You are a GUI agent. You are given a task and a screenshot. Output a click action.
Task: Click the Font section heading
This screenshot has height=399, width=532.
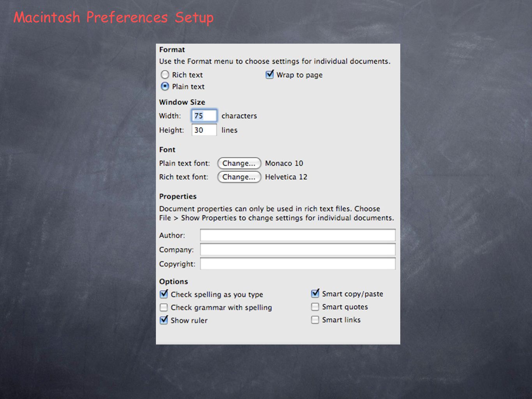point(167,150)
